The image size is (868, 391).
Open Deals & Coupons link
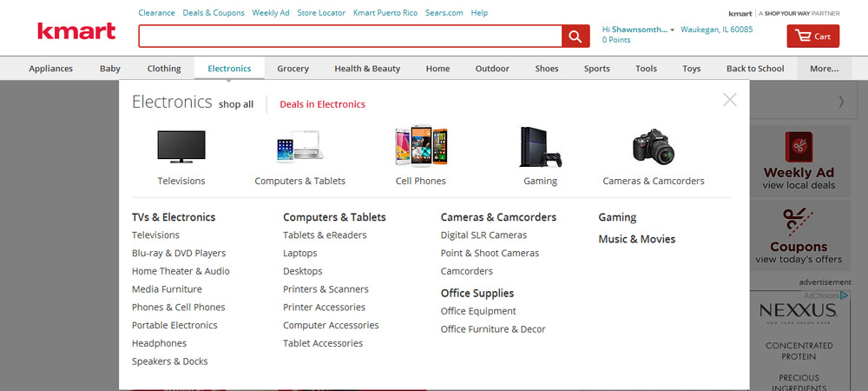tap(214, 13)
